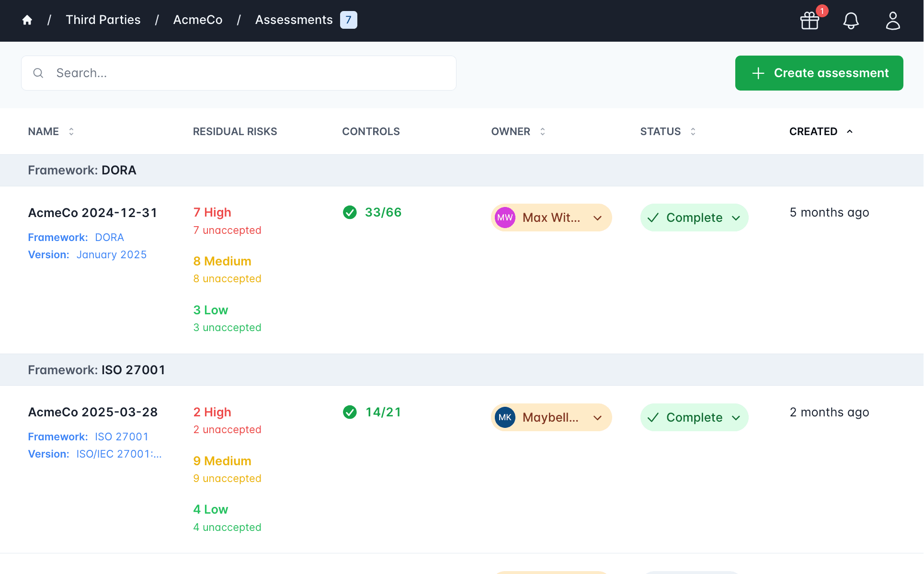Open the AcmeCo 2025-03-28 assessment

[92, 412]
